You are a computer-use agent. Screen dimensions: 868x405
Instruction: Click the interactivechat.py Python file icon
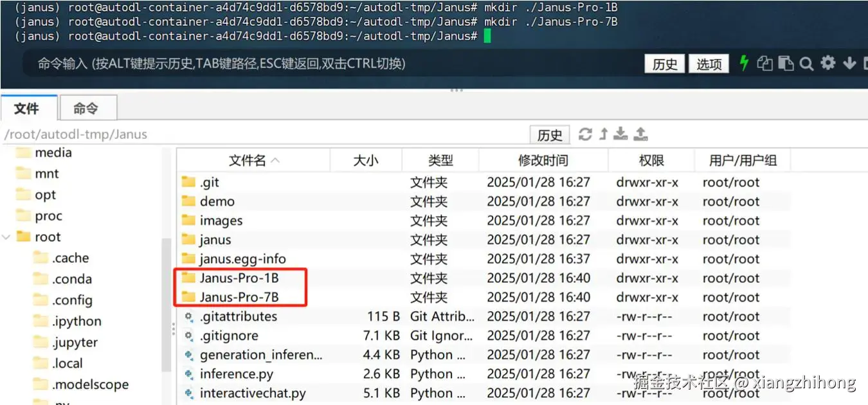pos(189,393)
